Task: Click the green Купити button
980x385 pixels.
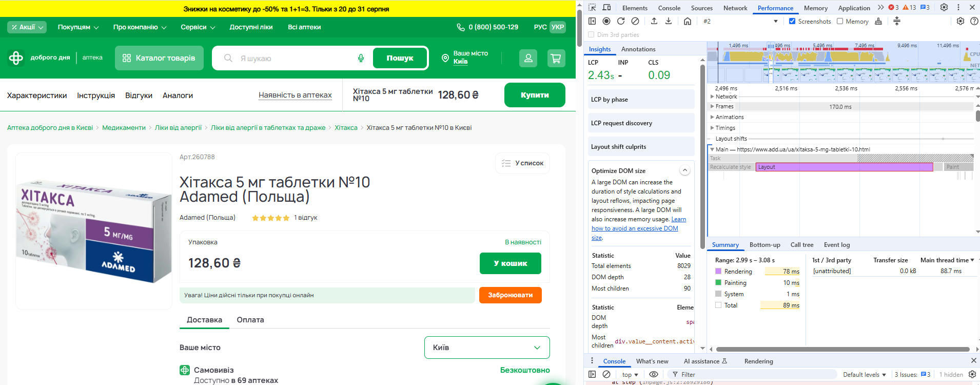Action: click(x=535, y=95)
